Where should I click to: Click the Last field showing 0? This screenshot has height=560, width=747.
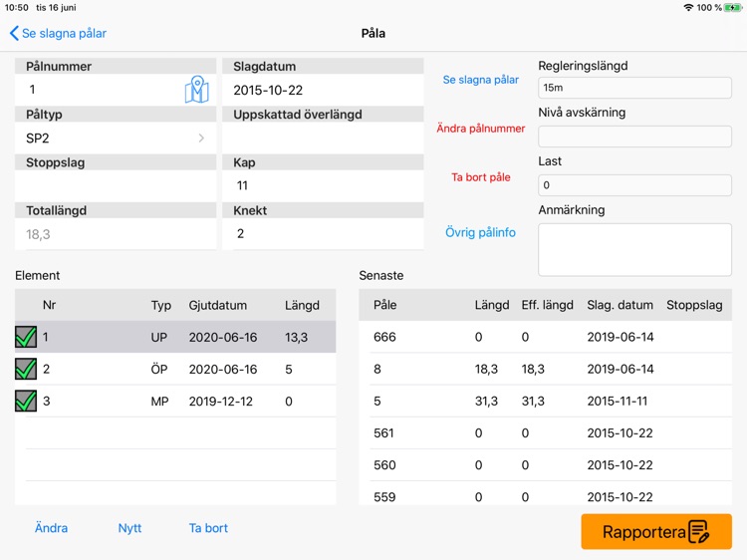click(x=634, y=185)
